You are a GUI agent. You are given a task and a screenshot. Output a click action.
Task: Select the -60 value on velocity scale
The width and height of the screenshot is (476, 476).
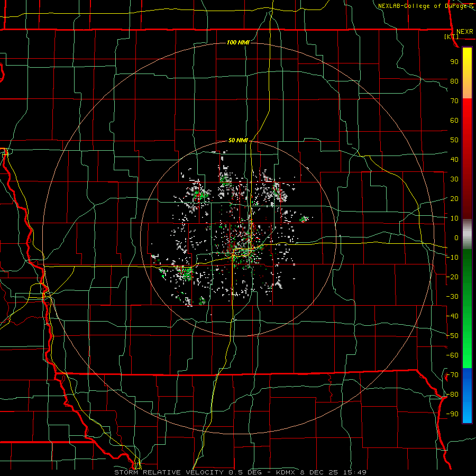tap(452, 355)
